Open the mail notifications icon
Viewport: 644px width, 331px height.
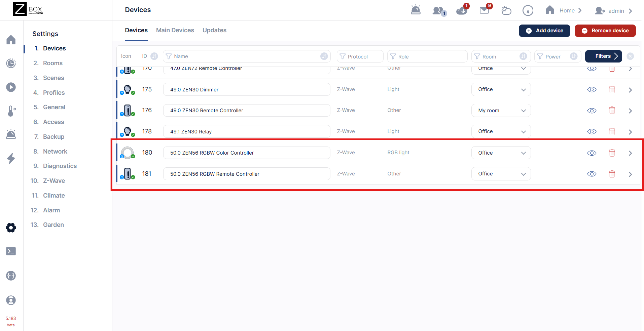pos(485,9)
